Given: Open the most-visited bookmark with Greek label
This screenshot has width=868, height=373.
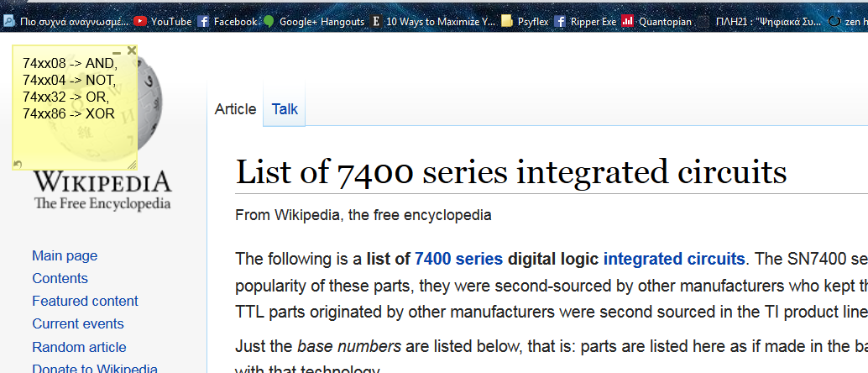Looking at the screenshot, I should (65, 22).
